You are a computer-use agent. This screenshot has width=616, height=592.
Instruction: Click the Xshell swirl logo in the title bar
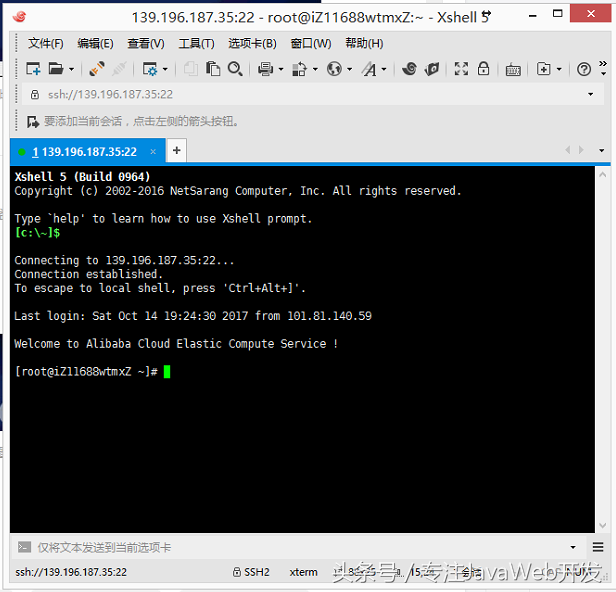pos(19,16)
